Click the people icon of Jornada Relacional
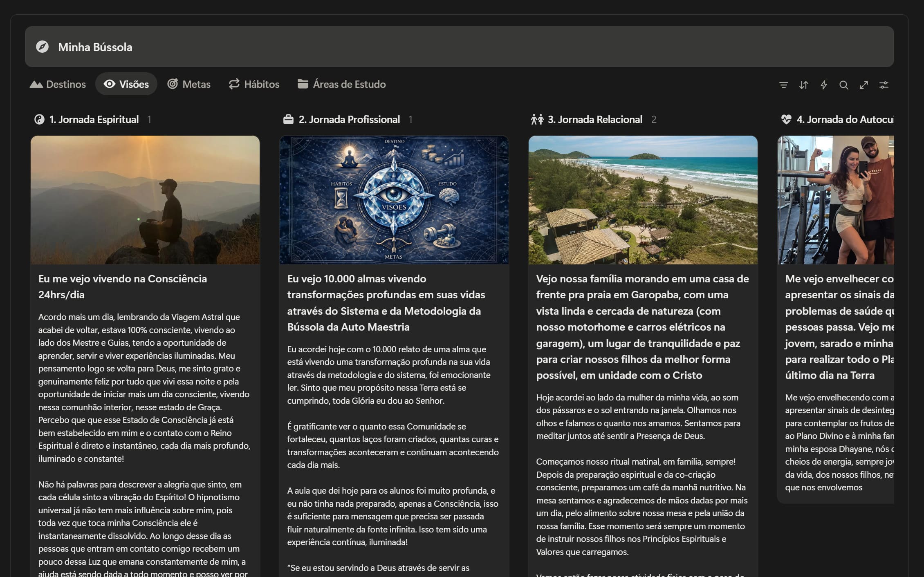The height and width of the screenshot is (577, 924). [x=537, y=119]
